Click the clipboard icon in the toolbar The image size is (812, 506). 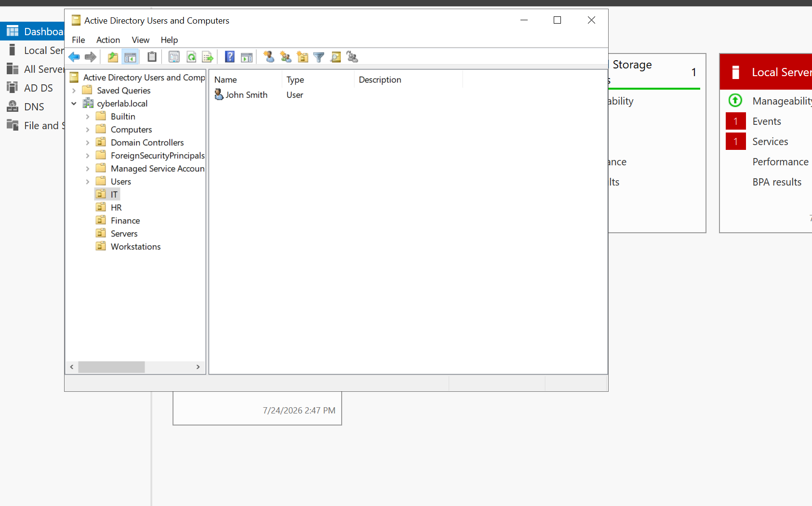(x=152, y=57)
